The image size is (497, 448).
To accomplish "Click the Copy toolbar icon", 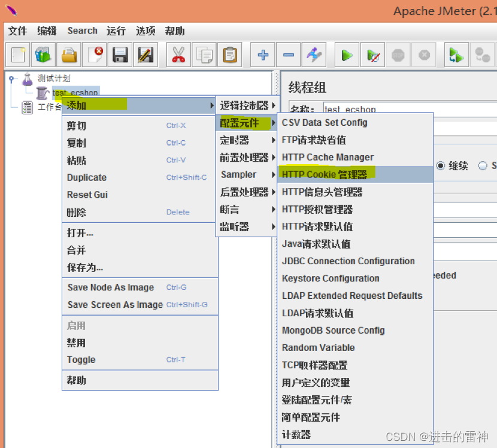I will [204, 55].
